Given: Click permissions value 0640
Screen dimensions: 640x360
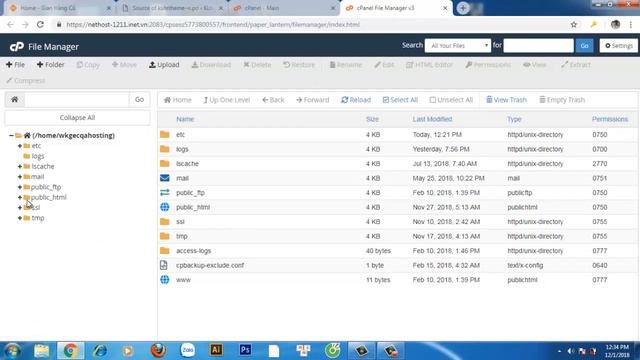Looking at the screenshot, I should 600,265.
